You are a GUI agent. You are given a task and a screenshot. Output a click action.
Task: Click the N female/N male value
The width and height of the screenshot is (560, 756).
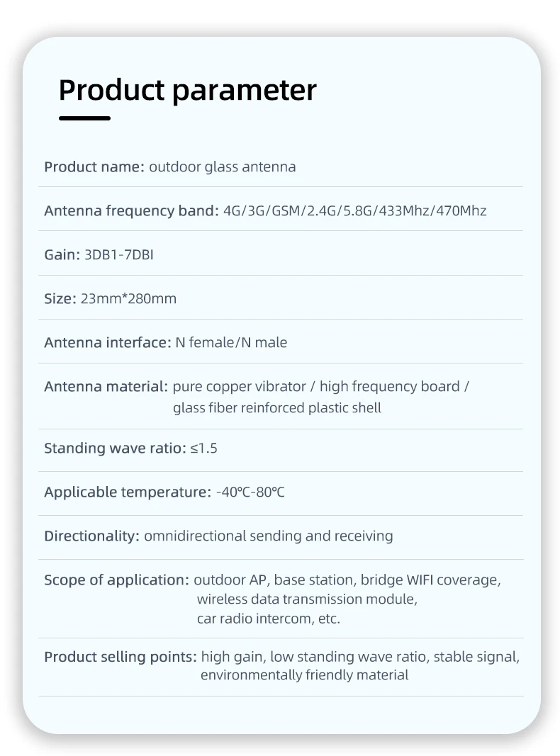point(231,342)
